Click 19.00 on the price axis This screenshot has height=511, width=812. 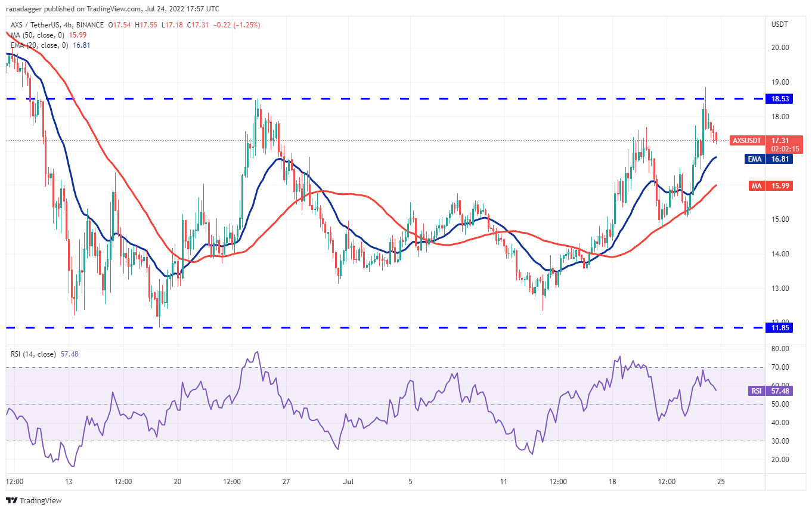[x=780, y=82]
